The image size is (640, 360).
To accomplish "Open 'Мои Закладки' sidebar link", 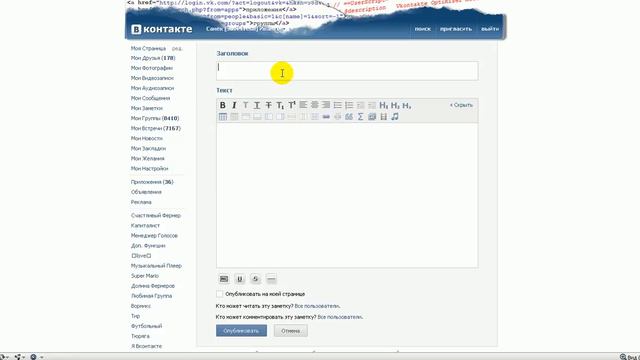I will [x=148, y=149].
